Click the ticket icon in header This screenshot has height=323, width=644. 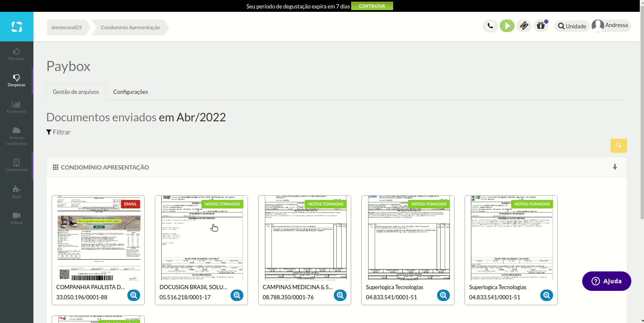524,26
